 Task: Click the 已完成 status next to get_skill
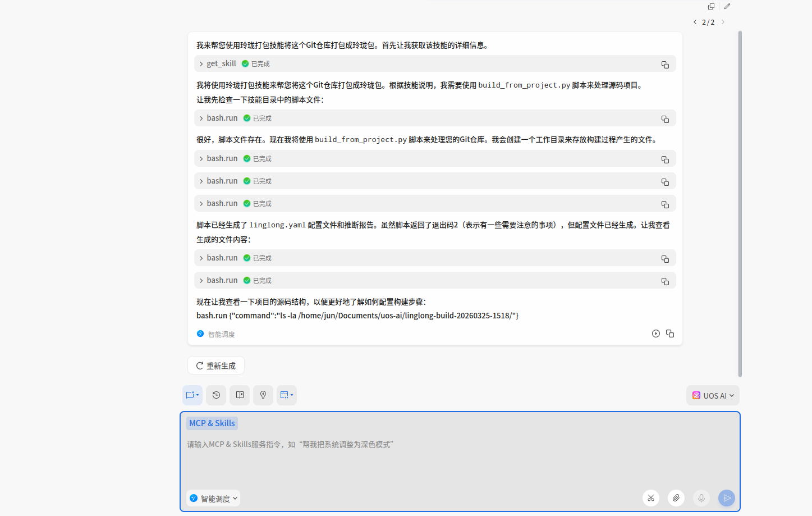[260, 64]
